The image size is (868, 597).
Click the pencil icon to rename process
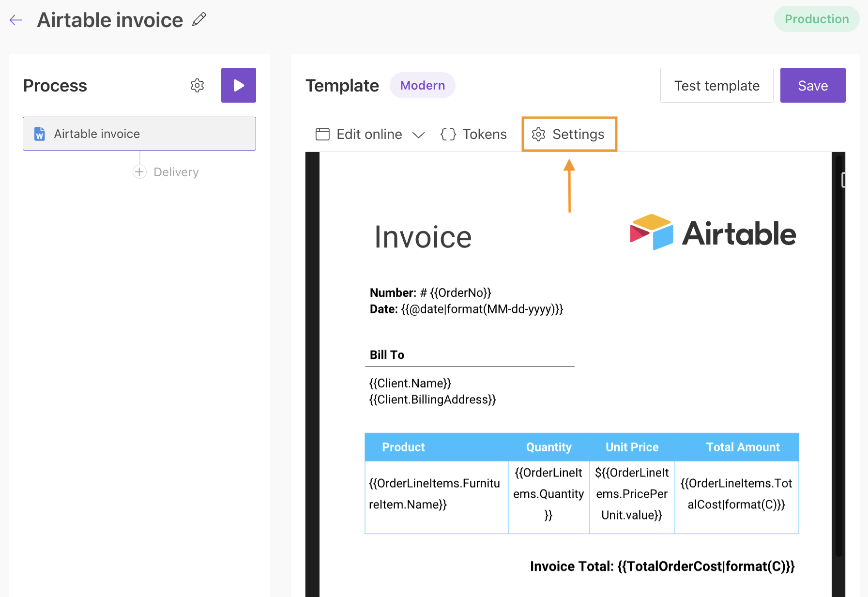click(199, 19)
